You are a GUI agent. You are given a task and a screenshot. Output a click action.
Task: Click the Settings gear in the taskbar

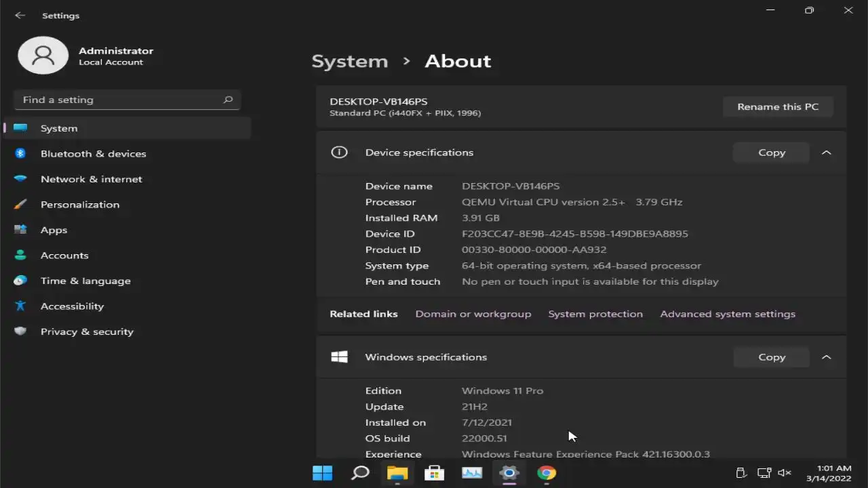(509, 472)
